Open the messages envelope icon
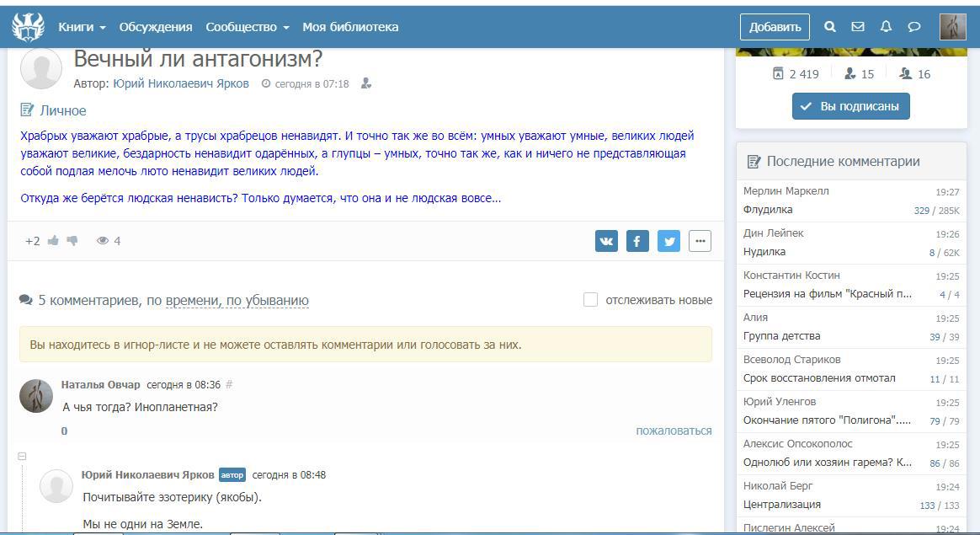 [x=858, y=27]
